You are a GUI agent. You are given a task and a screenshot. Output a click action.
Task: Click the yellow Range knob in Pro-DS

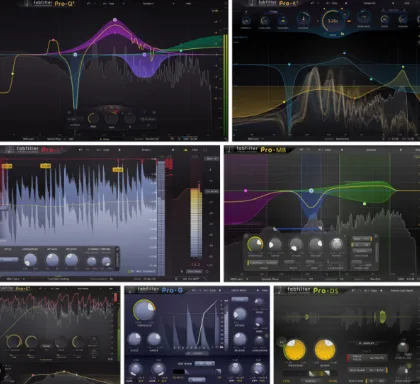[325, 350]
